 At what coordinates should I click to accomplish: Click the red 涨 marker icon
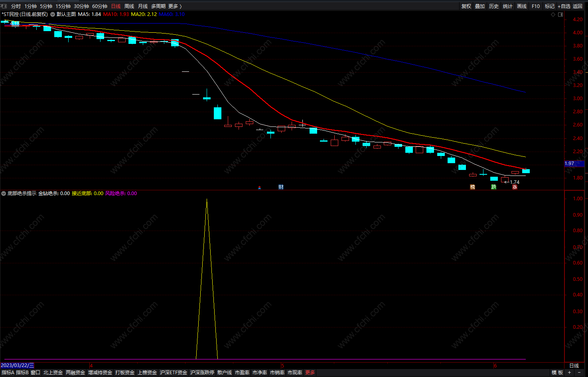click(515, 187)
